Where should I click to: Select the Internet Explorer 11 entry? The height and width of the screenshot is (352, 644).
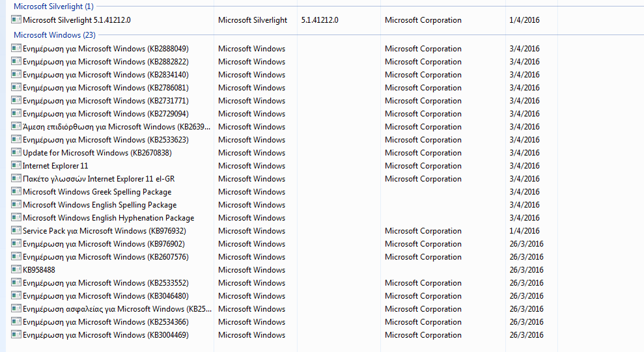coord(55,166)
